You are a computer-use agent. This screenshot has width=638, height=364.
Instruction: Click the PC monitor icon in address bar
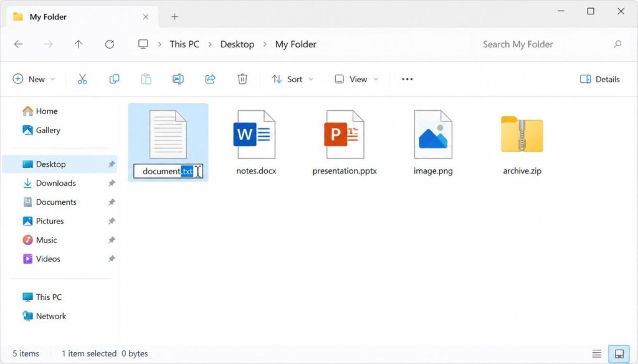tap(143, 44)
